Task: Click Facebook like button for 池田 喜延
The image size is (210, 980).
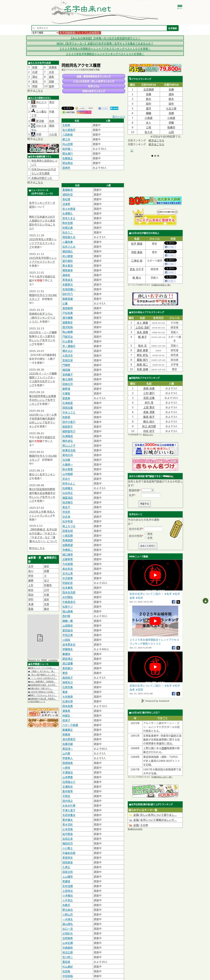Action: (x=170, y=255)
